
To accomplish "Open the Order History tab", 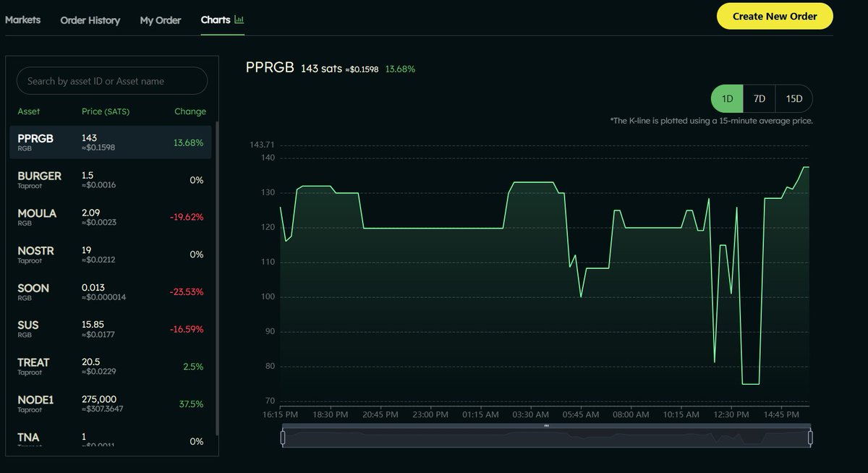I will pyautogui.click(x=90, y=20).
